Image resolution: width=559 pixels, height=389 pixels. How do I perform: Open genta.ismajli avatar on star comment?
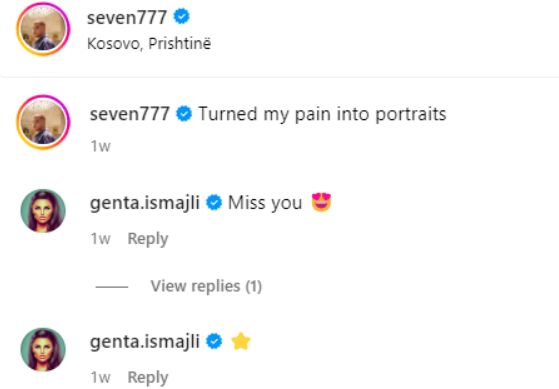click(43, 349)
